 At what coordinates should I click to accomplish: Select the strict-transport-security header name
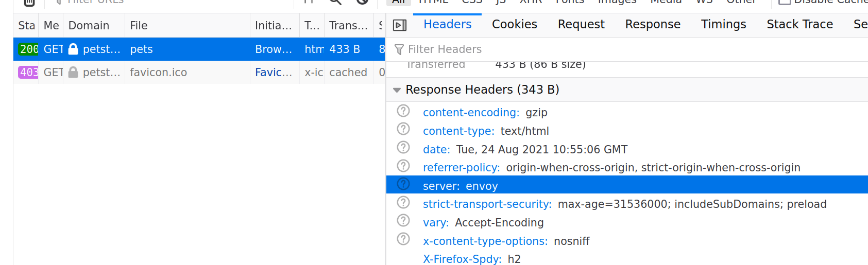click(x=487, y=204)
